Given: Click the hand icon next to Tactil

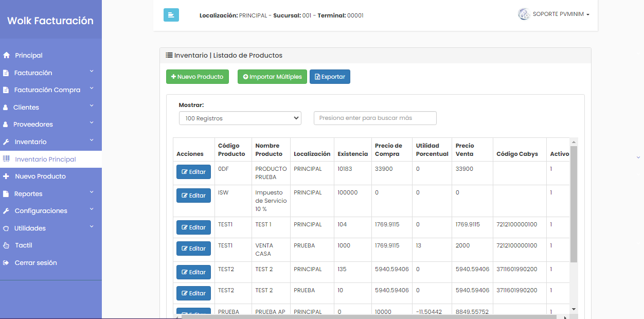Looking at the screenshot, I should [6, 245].
